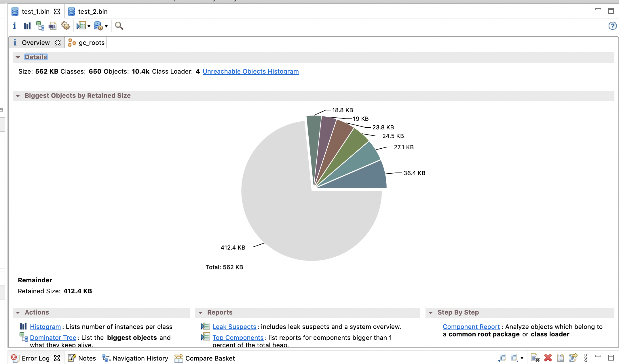Click the Notes pencil icon
This screenshot has height=364, width=619.
(x=72, y=358)
